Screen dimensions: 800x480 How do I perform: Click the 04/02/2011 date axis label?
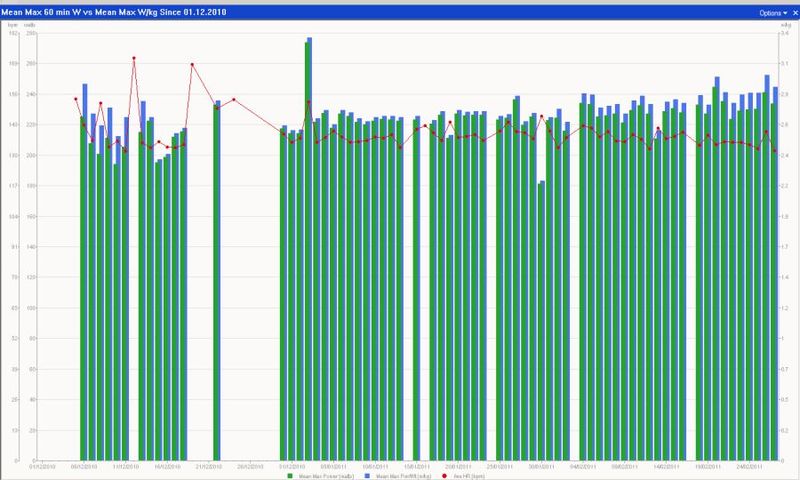click(x=584, y=465)
